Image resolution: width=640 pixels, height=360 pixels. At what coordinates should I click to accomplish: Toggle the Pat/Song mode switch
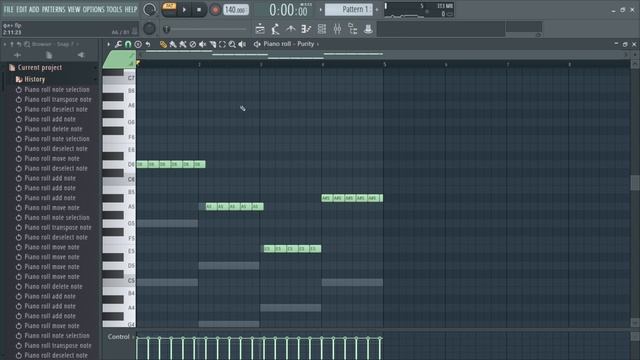[169, 9]
